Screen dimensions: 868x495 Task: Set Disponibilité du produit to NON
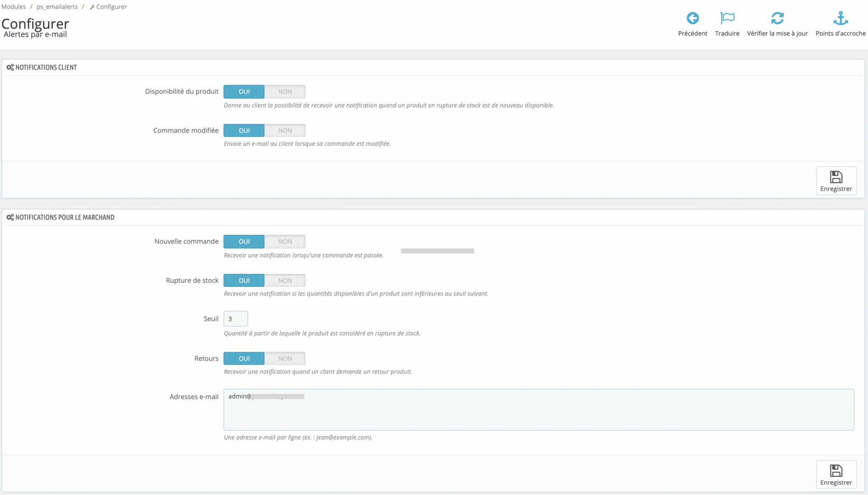point(285,91)
